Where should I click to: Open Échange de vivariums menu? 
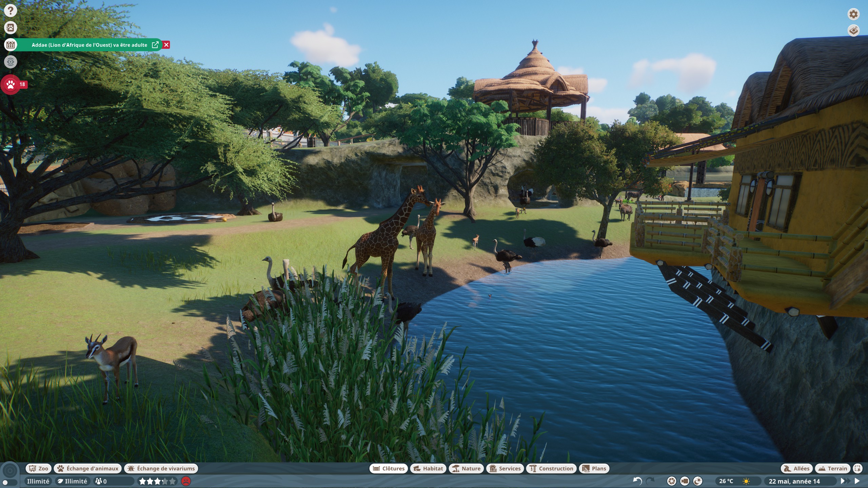coord(161,468)
